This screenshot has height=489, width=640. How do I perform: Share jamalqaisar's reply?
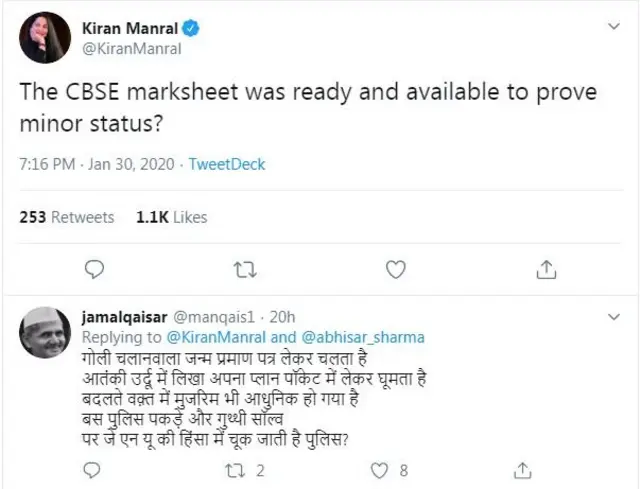(x=523, y=470)
